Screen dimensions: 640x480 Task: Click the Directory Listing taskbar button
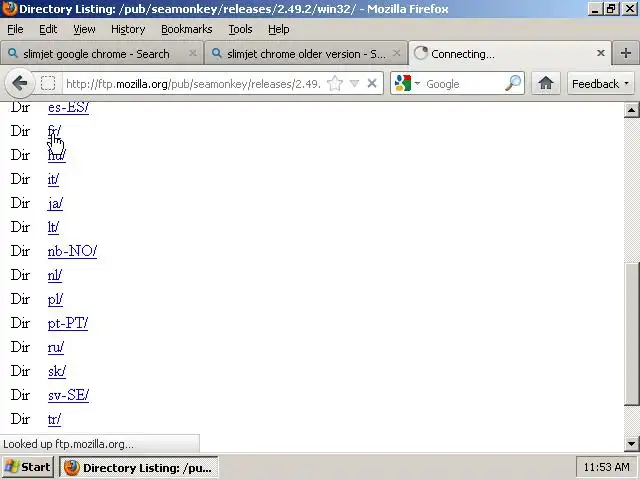coord(139,467)
